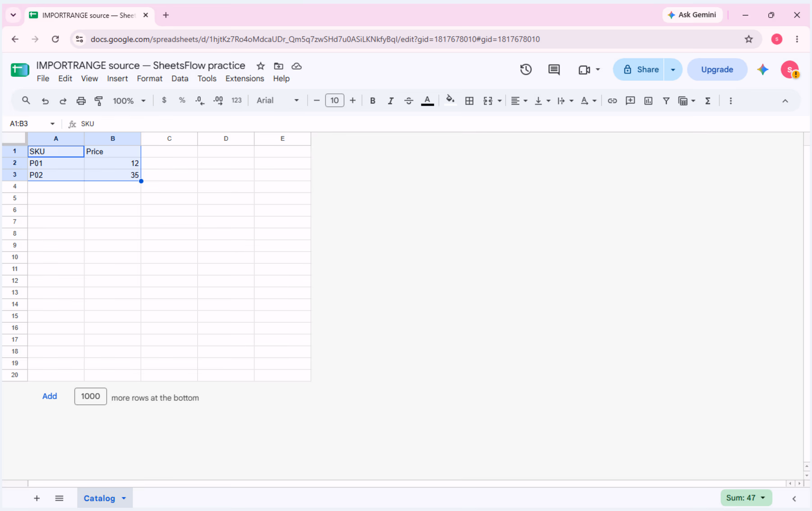Format as currency with dollar icon
812x511 pixels.
click(164, 101)
